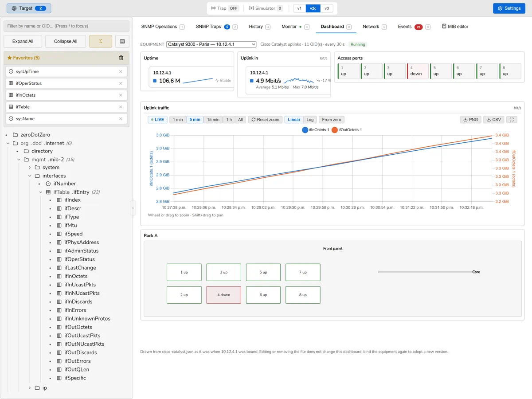This screenshot has height=399, width=532.
Task: Export chart as PNG
Action: pos(470,120)
